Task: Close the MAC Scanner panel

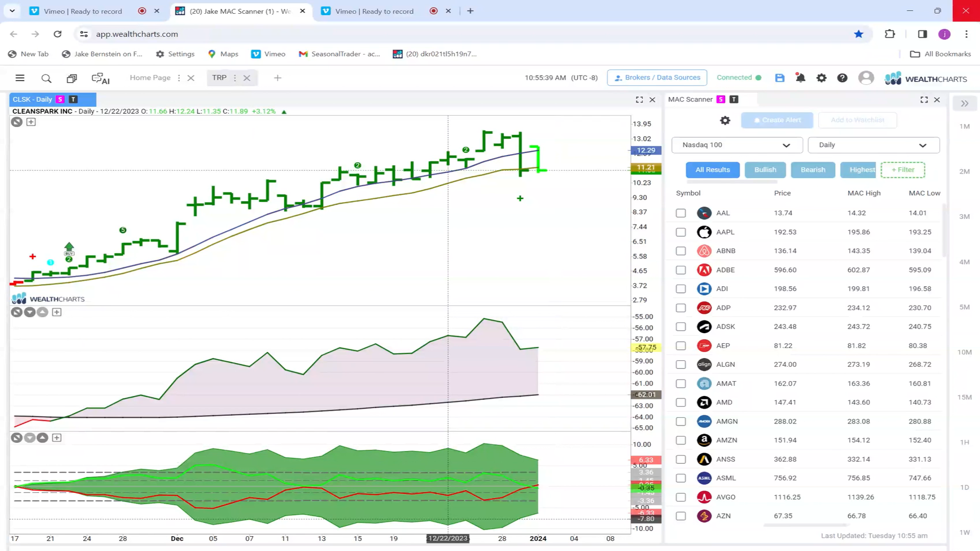Action: [937, 100]
